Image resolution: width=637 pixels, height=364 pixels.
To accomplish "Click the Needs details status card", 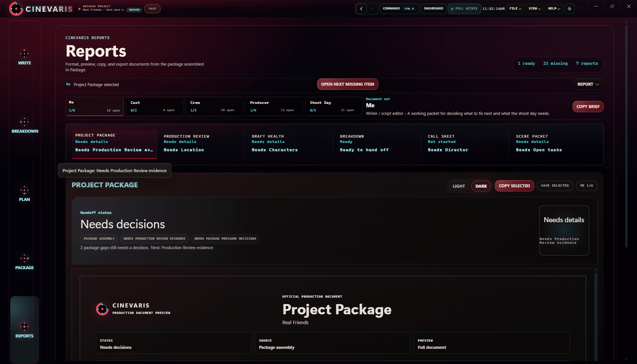I will pyautogui.click(x=564, y=231).
